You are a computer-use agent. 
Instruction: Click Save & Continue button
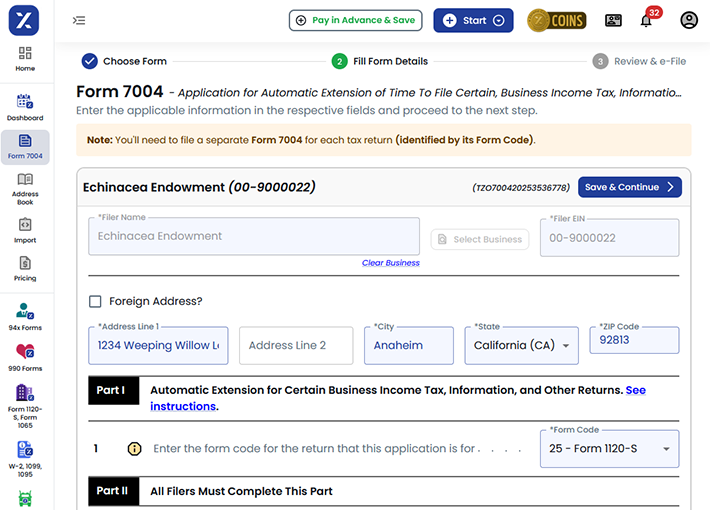630,187
